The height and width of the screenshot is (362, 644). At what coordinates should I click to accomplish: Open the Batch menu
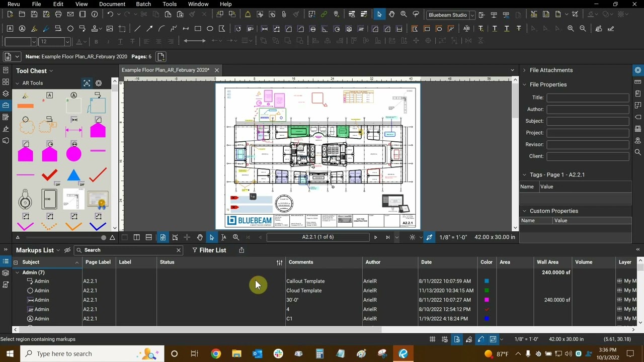143,4
